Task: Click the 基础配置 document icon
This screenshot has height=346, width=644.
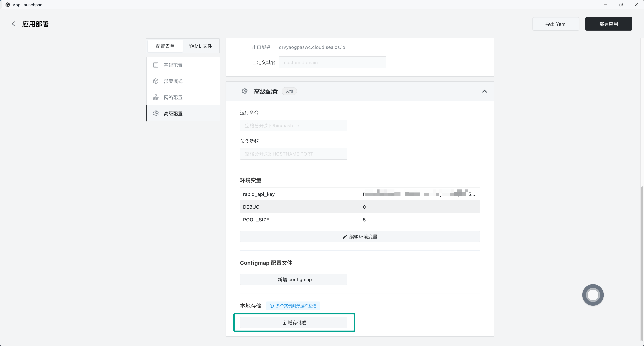Action: click(x=156, y=65)
